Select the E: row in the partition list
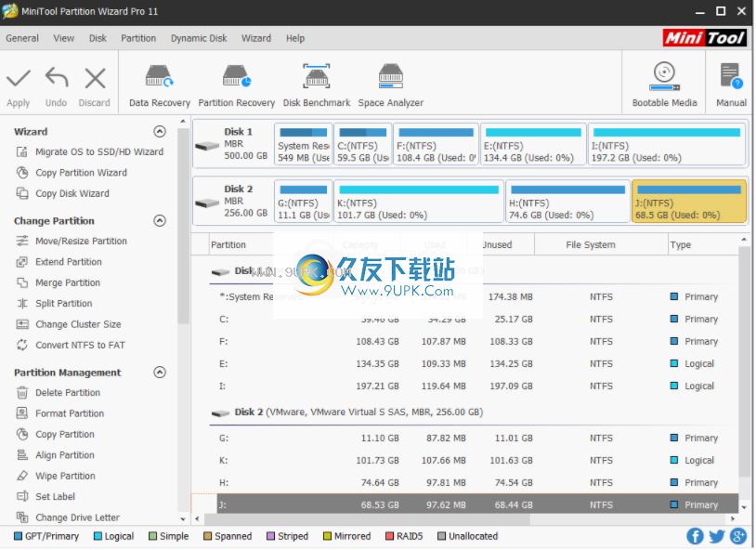 coord(475,364)
